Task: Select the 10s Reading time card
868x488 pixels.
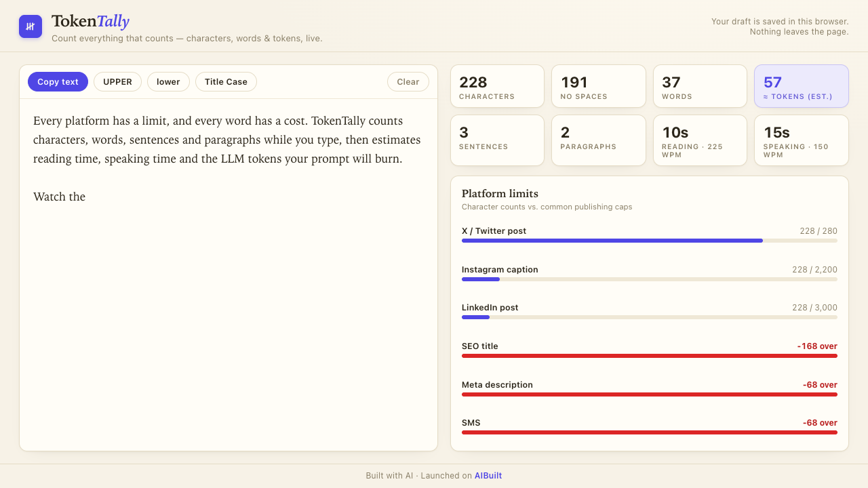Action: tap(700, 140)
